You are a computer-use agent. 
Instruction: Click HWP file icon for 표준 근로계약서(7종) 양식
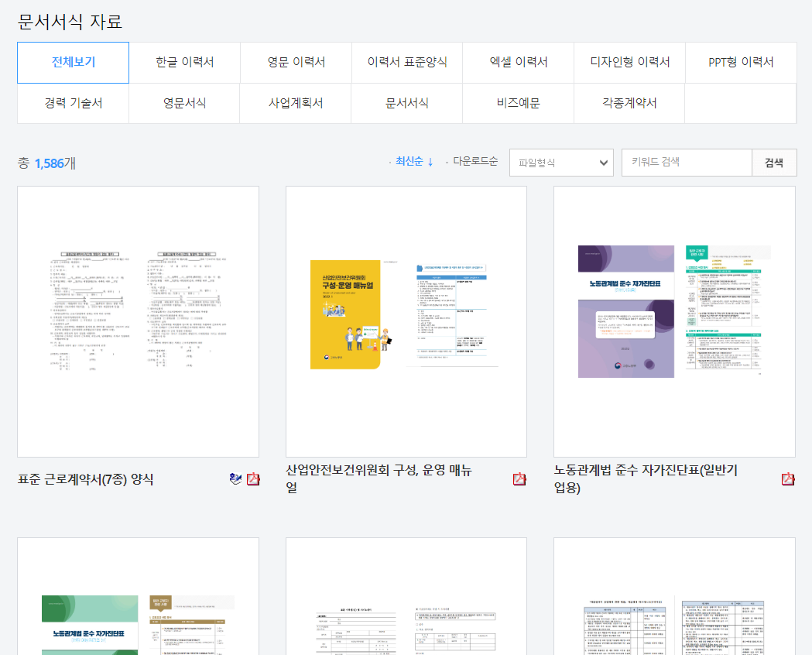(235, 479)
